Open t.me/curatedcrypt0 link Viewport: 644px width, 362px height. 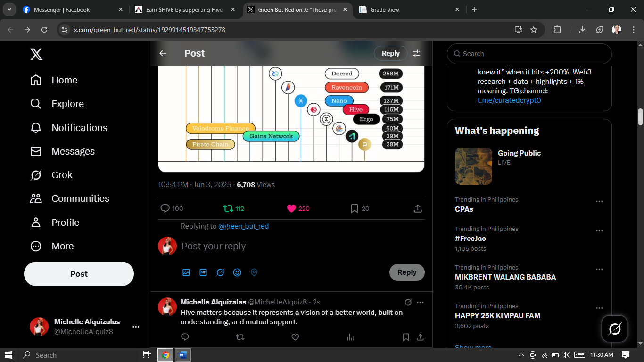(509, 100)
